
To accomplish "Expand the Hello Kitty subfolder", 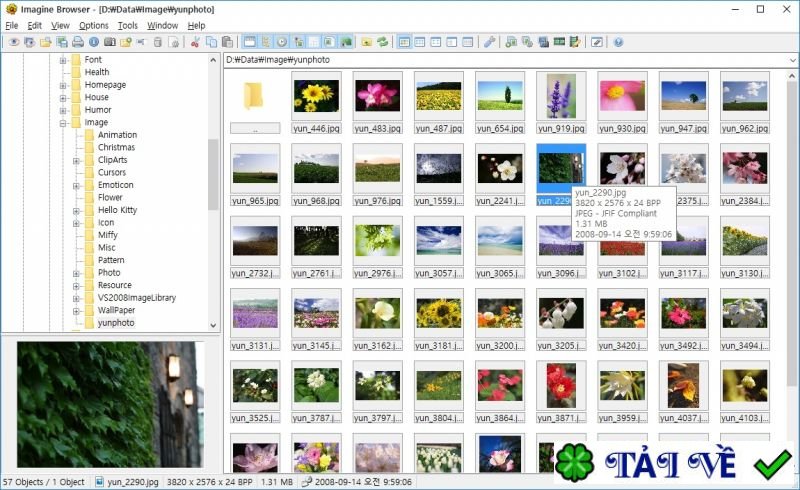I will [x=76, y=211].
